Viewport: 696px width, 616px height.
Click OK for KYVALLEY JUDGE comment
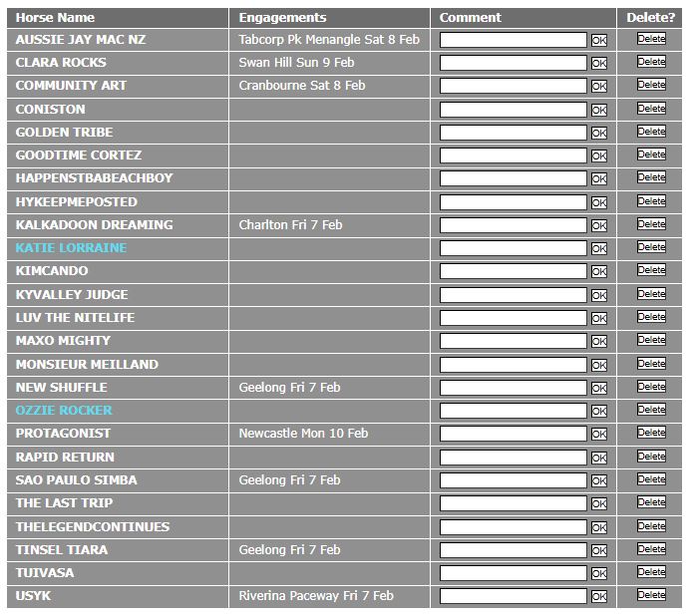pos(599,296)
